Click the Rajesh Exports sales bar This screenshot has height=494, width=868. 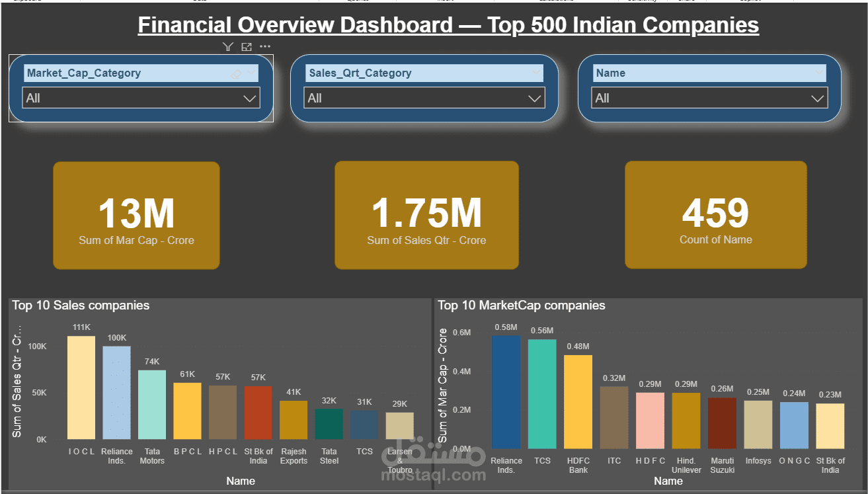coord(294,420)
